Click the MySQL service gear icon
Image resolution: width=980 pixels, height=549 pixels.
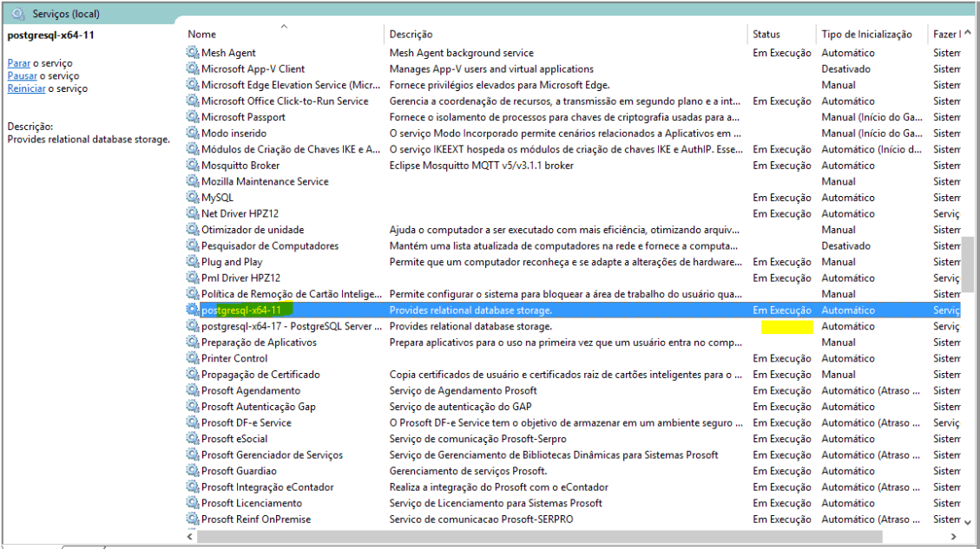pyautogui.click(x=193, y=198)
